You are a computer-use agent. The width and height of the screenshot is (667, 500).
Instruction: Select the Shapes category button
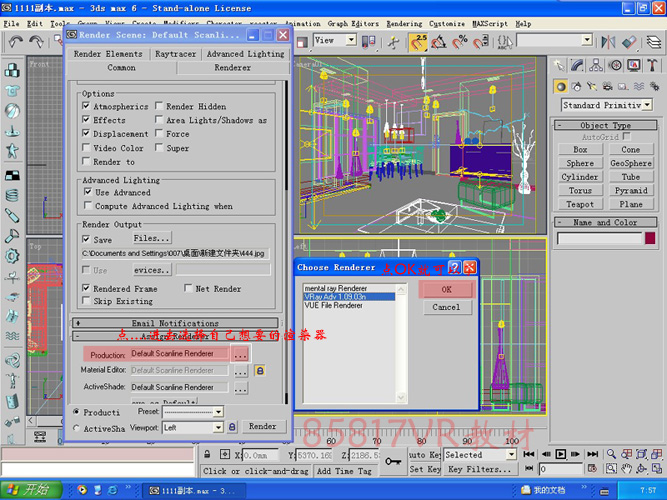click(576, 87)
